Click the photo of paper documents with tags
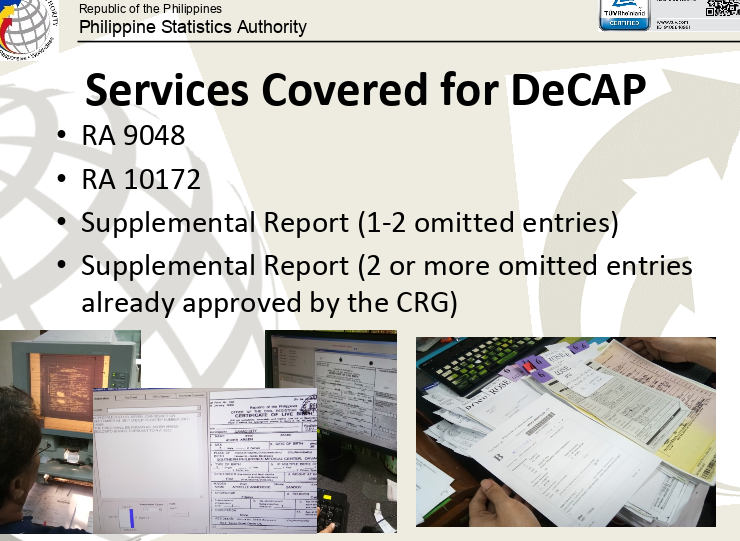 566,431
